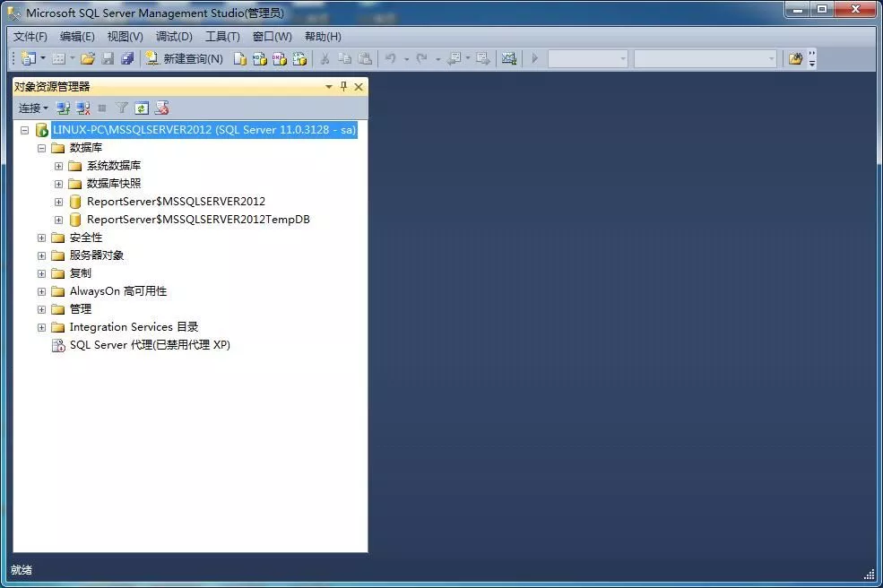The width and height of the screenshot is (883, 588).
Task: Click the Stop square icon in Object Explorer
Action: click(102, 108)
